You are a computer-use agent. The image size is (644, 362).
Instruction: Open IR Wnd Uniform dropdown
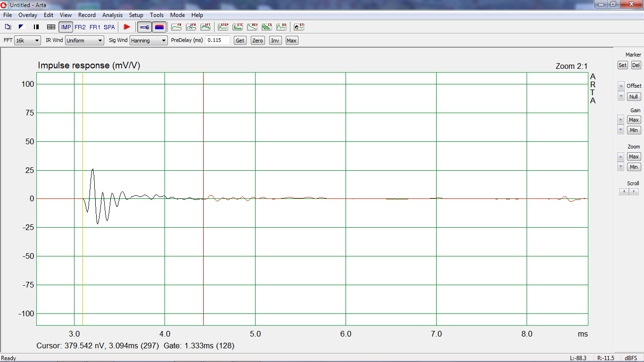click(84, 41)
